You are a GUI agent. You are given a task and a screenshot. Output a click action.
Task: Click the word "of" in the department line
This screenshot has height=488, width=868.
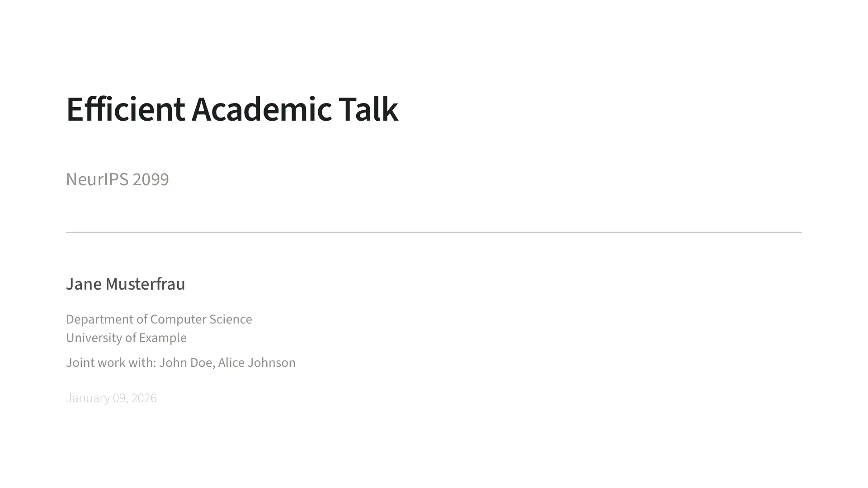[142, 319]
